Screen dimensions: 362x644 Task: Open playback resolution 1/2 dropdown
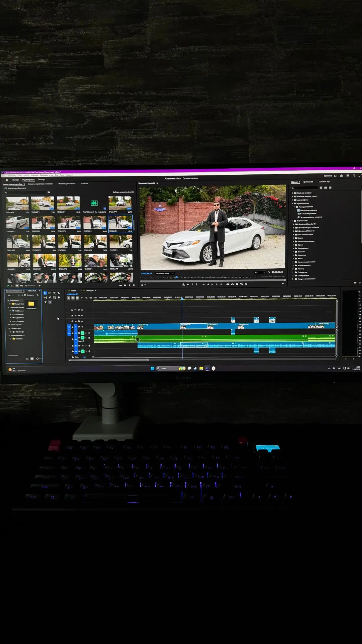coord(260,272)
